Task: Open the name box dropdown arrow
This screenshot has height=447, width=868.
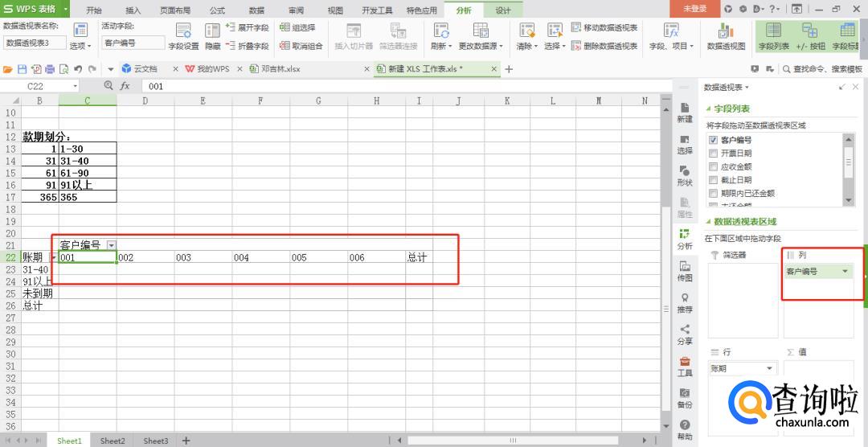Action: pos(76,86)
